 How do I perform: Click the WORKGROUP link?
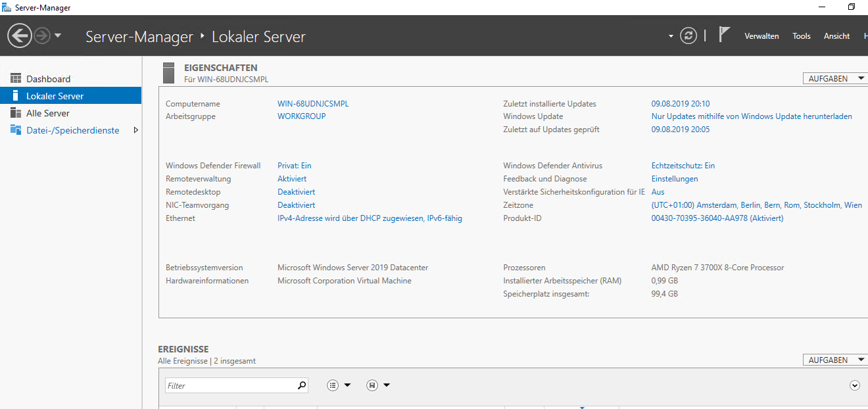[302, 116]
